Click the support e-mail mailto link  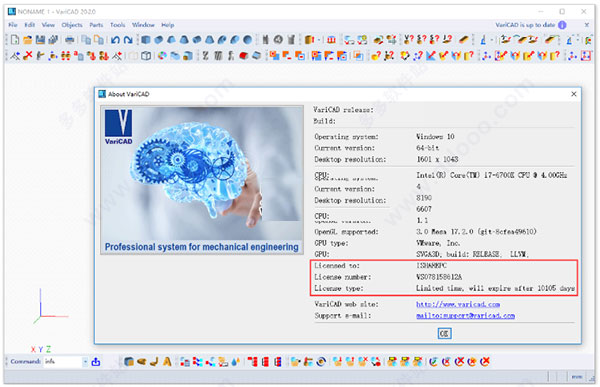[x=465, y=315]
